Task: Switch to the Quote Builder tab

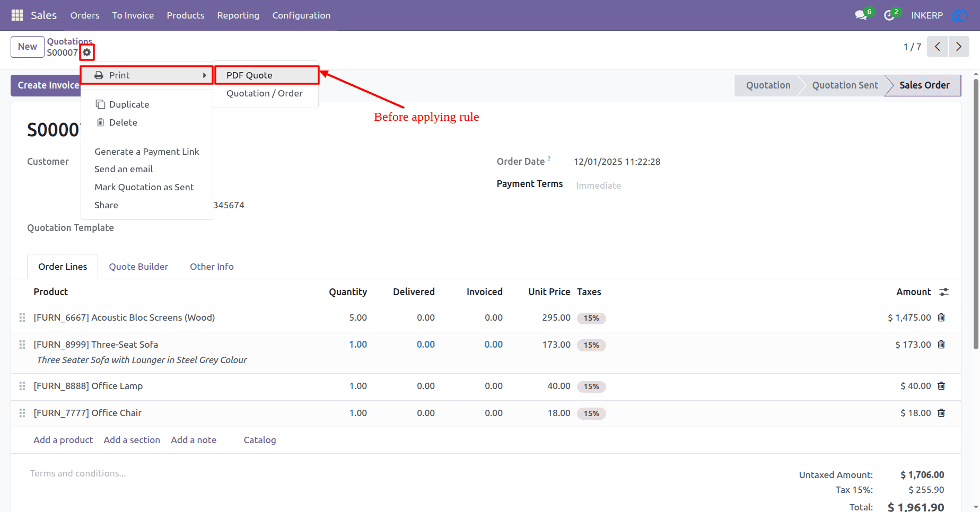Action: pos(138,267)
